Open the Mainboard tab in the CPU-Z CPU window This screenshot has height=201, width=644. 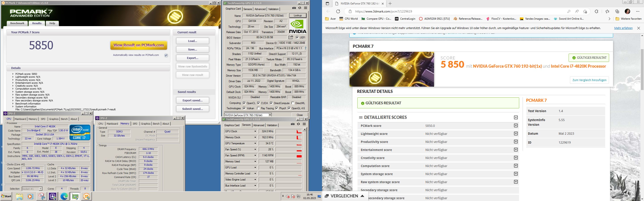[20, 119]
